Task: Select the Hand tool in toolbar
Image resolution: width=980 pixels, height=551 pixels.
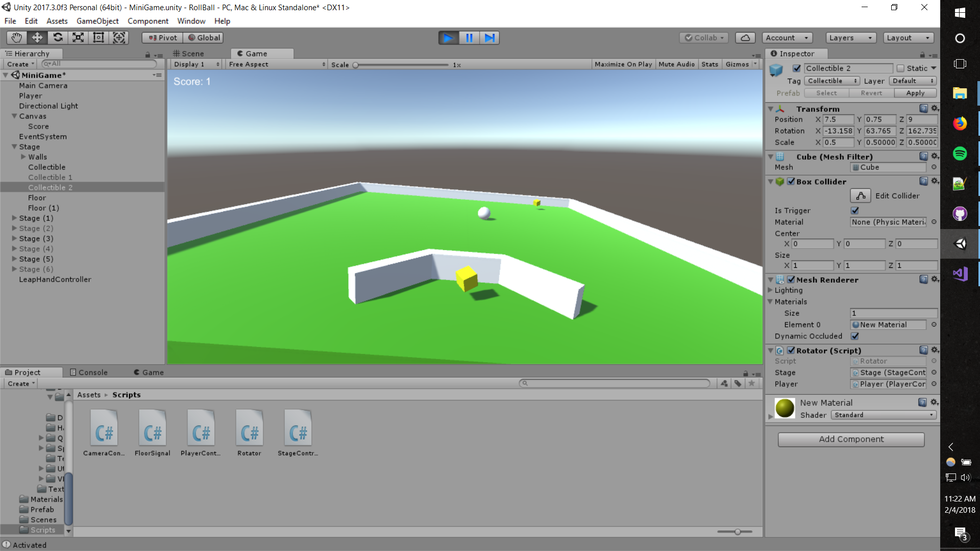Action: (17, 38)
